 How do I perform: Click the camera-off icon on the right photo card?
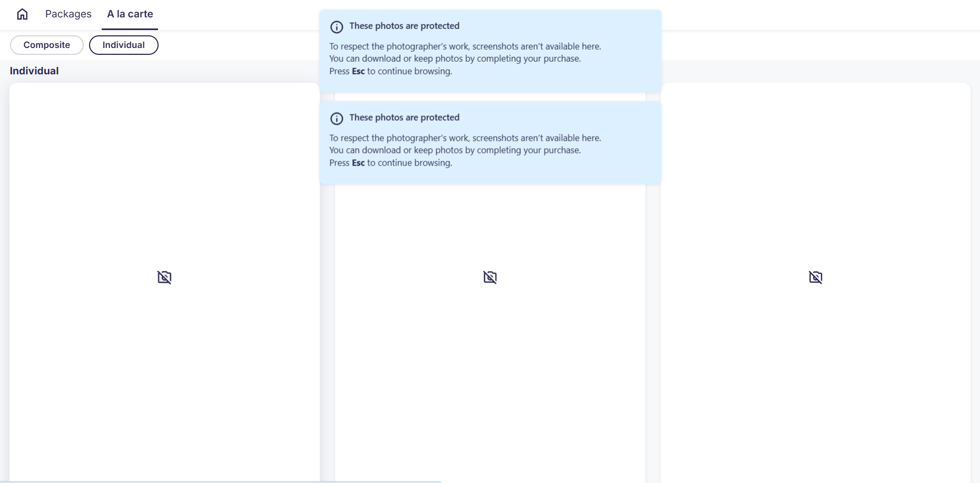point(816,277)
